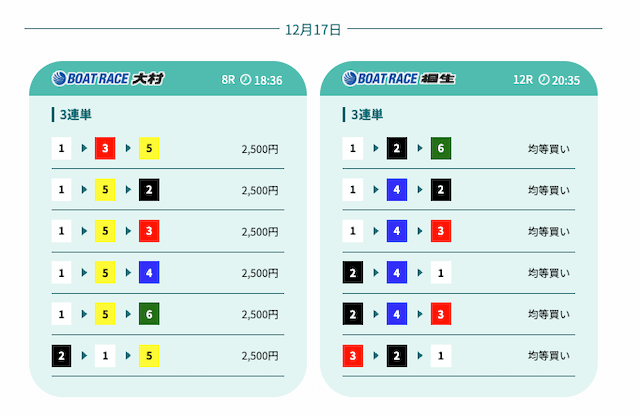Click the Boat Race Kiryu logo
This screenshot has height=416, width=640.
pos(400,79)
